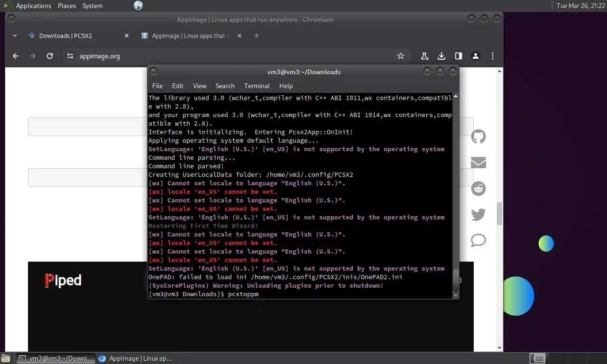607x364 pixels.
Task: Open the Twitter bird icon link
Action: click(478, 215)
